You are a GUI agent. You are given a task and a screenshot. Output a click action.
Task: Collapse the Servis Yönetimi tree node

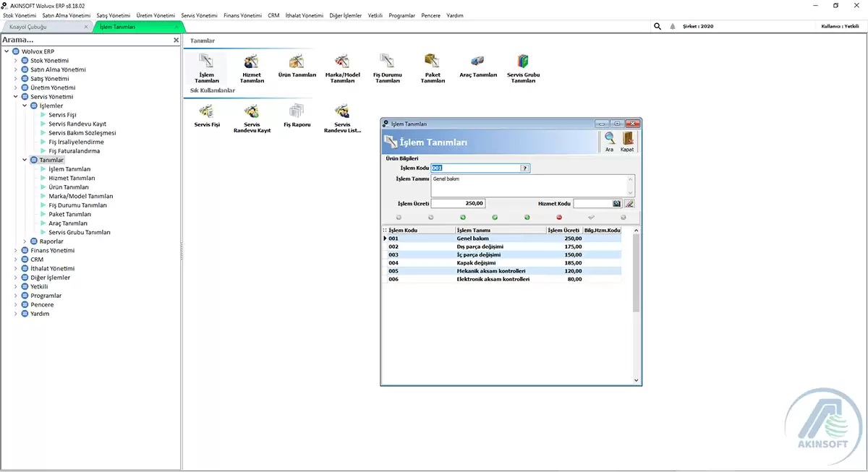coord(16,97)
